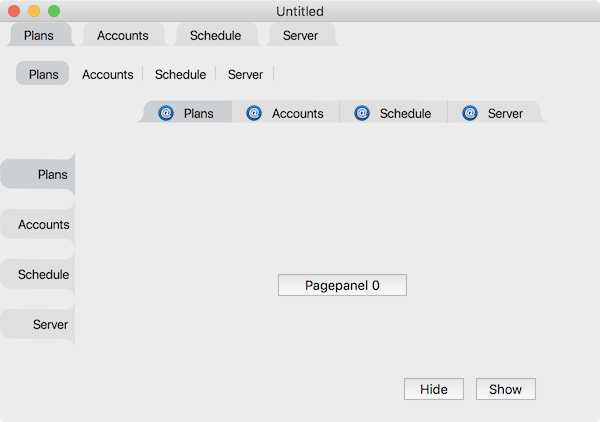Image resolution: width=600 pixels, height=422 pixels.
Task: Pick Server in the pill-style tab bar
Action: tap(245, 74)
